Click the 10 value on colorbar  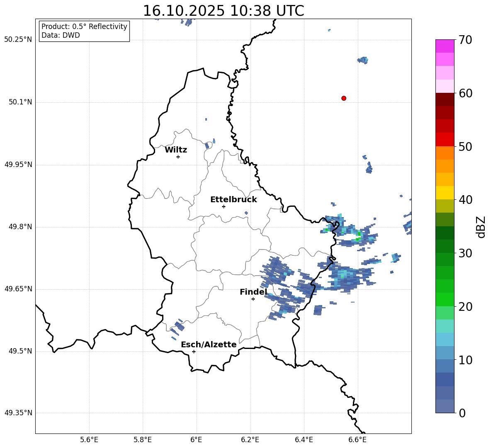(465, 360)
